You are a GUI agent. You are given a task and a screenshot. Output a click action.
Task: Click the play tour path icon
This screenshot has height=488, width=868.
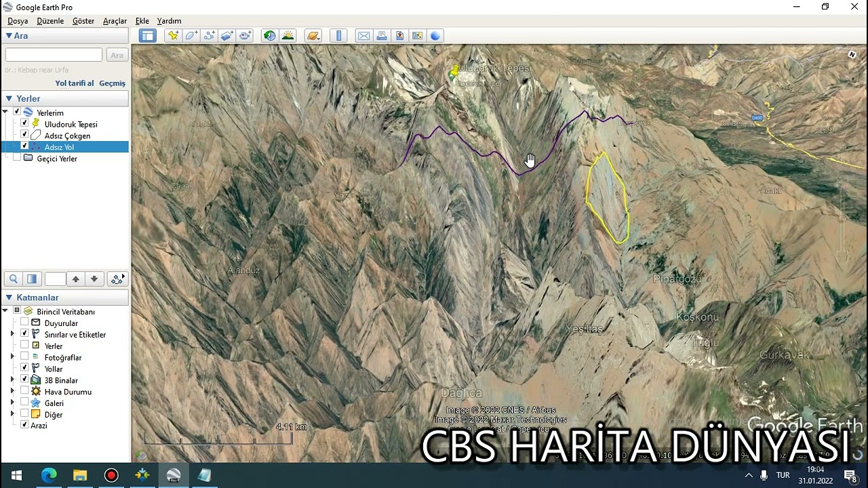[117, 279]
